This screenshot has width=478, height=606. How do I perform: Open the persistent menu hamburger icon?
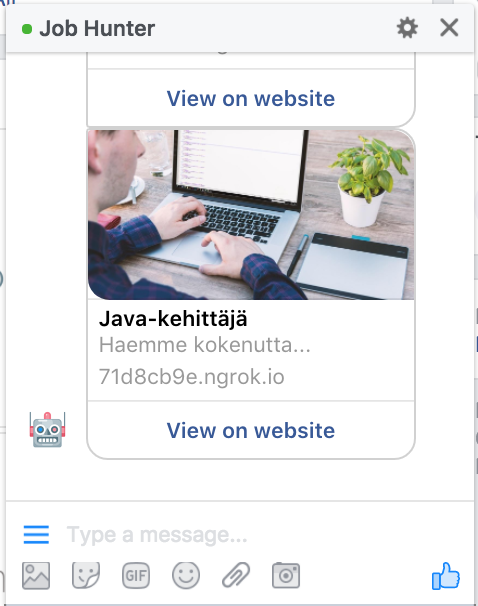pos(36,535)
